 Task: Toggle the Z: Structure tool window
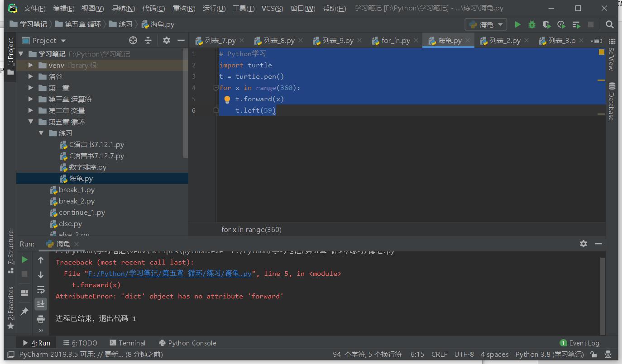10,251
